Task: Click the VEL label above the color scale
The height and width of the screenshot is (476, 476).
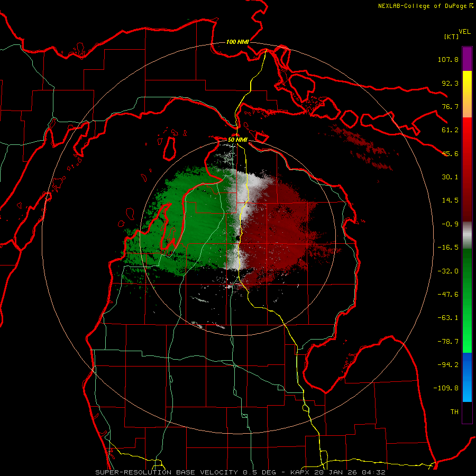Action: [464, 31]
